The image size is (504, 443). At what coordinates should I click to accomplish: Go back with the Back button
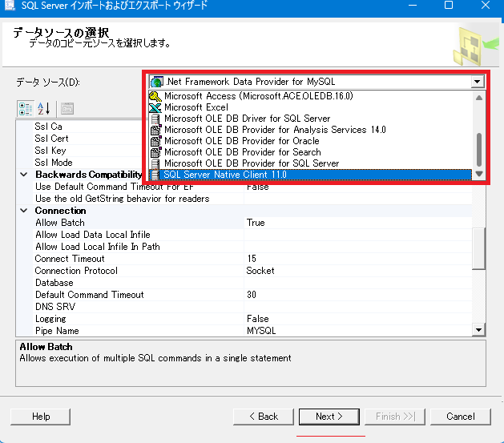pos(264,417)
